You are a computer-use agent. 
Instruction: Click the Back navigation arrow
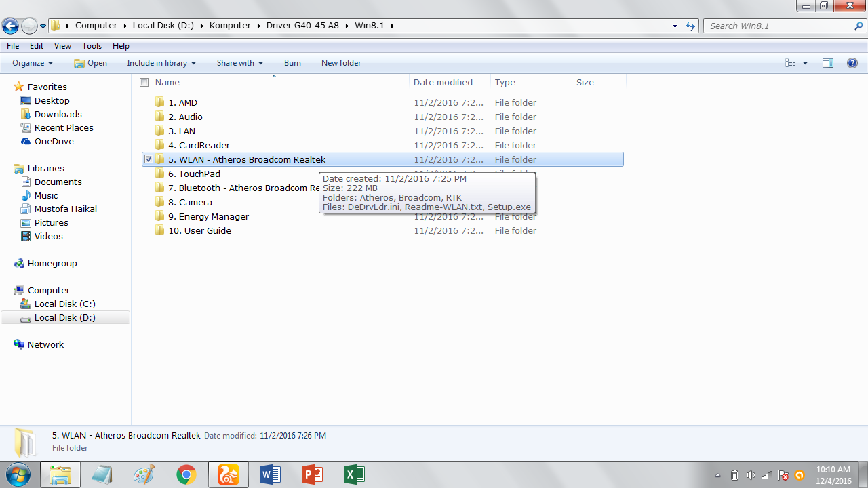pyautogui.click(x=10, y=26)
